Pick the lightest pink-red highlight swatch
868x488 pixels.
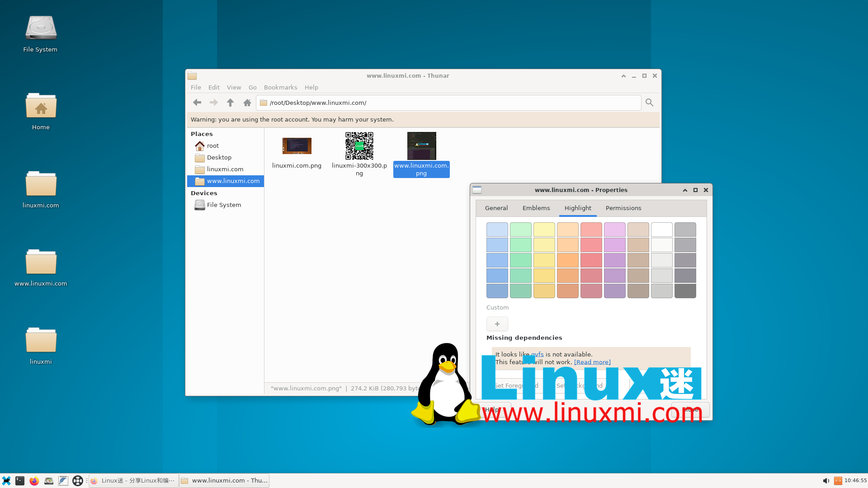click(x=591, y=230)
